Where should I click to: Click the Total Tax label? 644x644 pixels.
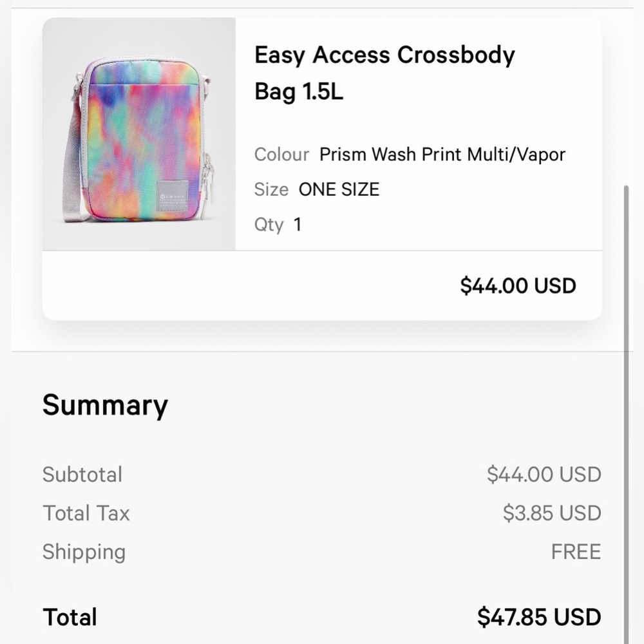pos(86,513)
